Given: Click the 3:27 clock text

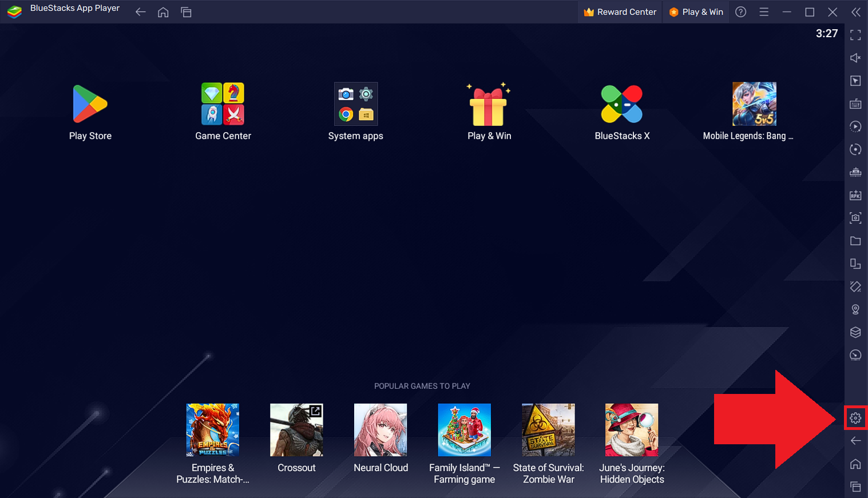Looking at the screenshot, I should [x=827, y=34].
